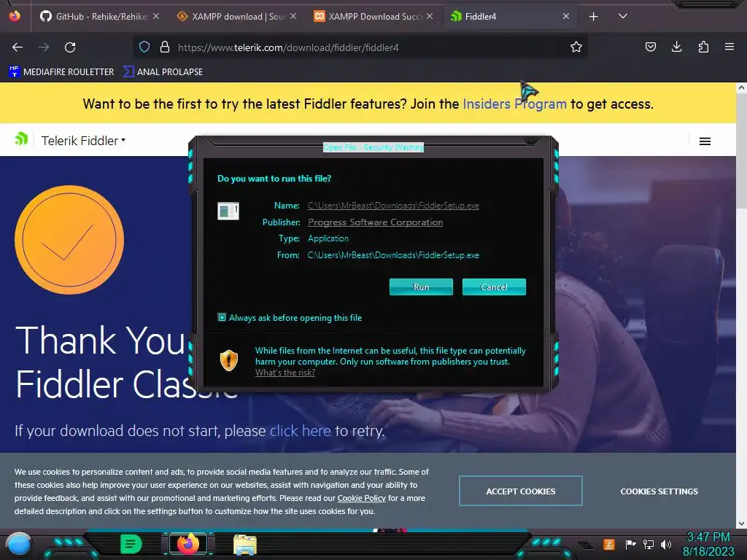Image resolution: width=747 pixels, height=560 pixels.
Task: Open the Cookie Policy link
Action: [x=362, y=498]
